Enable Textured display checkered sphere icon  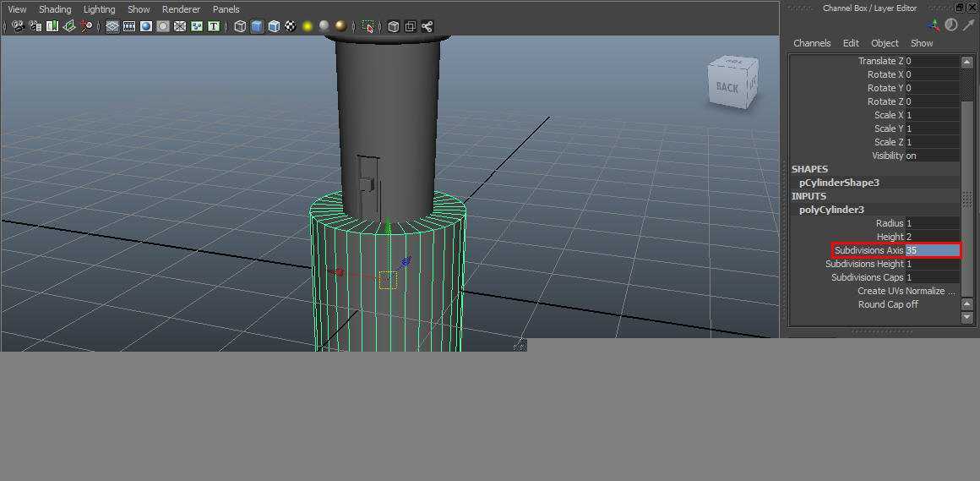point(291,26)
